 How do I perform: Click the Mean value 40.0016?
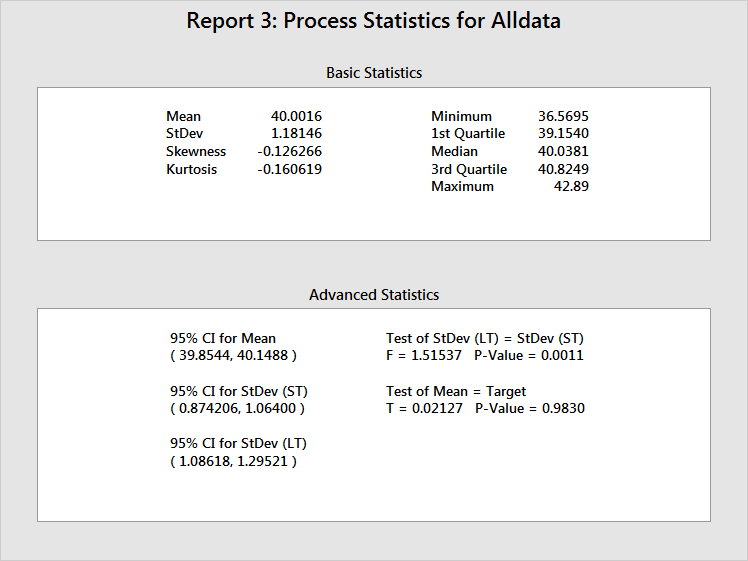[296, 117]
